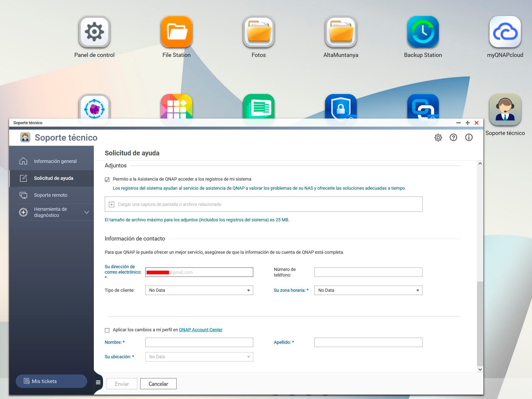Enable Aplicar los cambios a mi perfil checkbox
Image resolution: width=532 pixels, height=399 pixels.
(107, 330)
